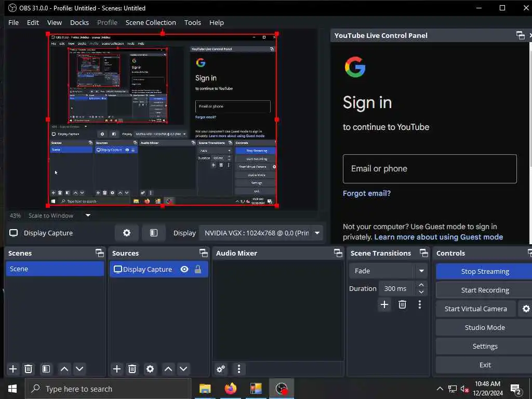Open OBS Settings from Controls
Image resolution: width=532 pixels, height=399 pixels.
point(485,346)
